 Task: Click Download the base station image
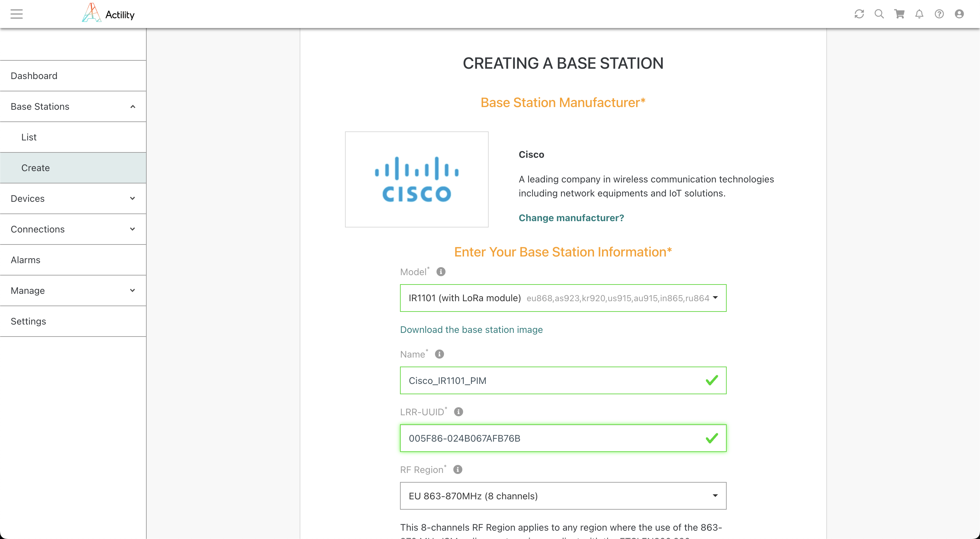(x=471, y=330)
